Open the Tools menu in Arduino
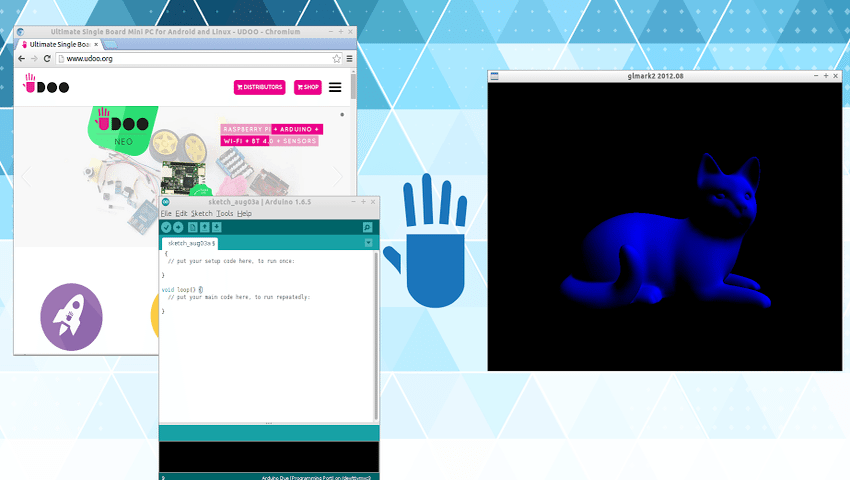 (x=224, y=214)
